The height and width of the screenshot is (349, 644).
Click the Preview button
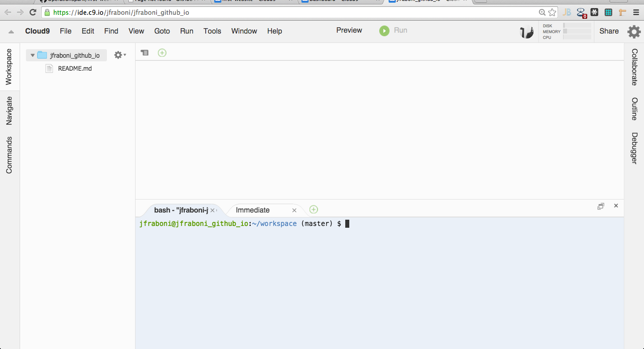pos(349,30)
